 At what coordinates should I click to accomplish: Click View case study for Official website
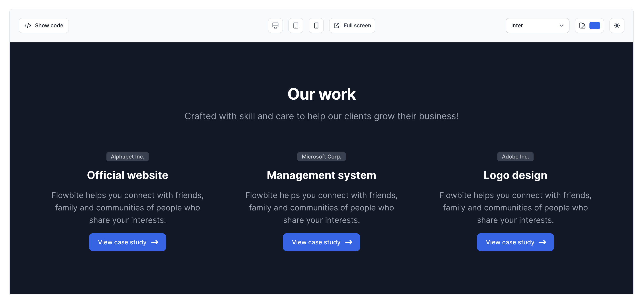tap(127, 242)
